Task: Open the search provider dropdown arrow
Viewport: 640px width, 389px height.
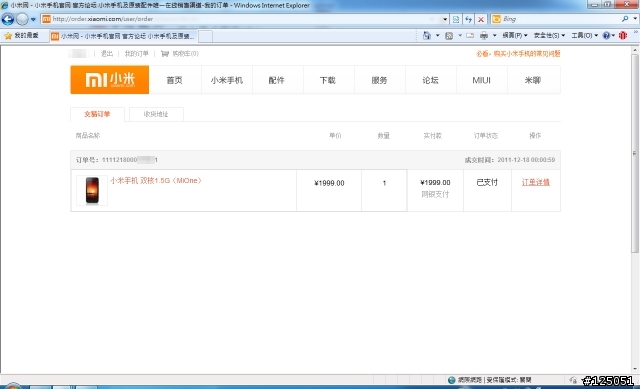Action: coord(635,19)
